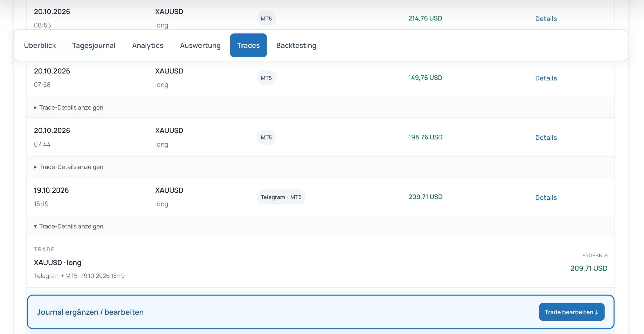This screenshot has height=334, width=644.
Task: Open Details for the 209,71 USD trade
Action: [x=546, y=198]
